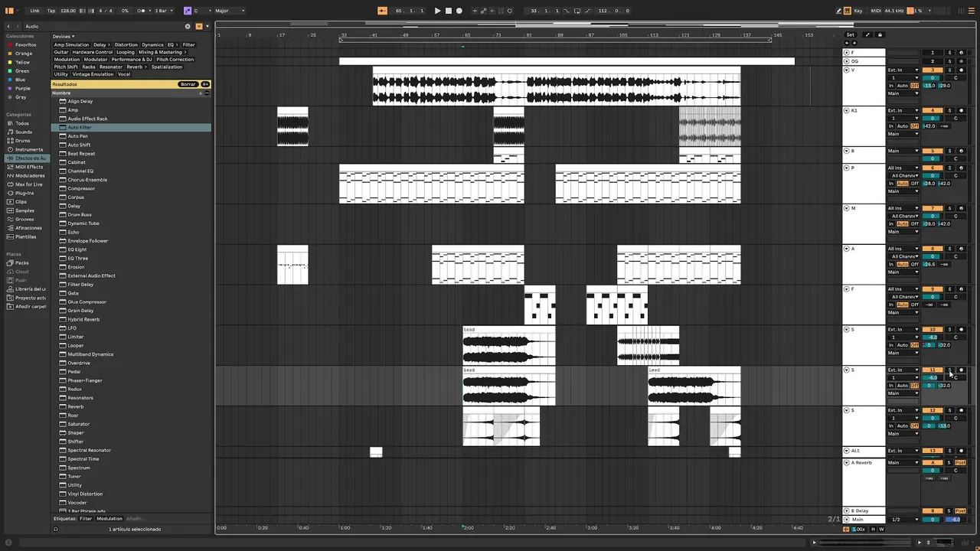Click the Stop button in the transport

tap(449, 11)
